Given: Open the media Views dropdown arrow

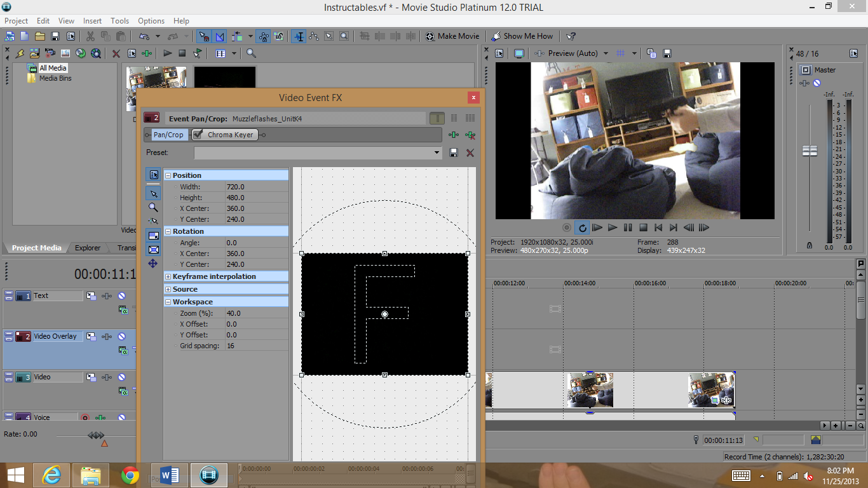Looking at the screenshot, I should 234,53.
